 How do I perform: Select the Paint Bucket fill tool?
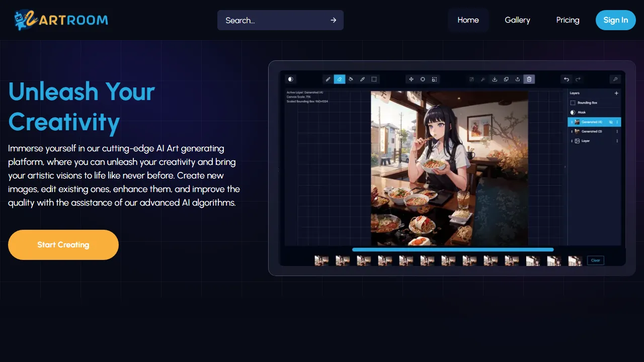[351, 79]
